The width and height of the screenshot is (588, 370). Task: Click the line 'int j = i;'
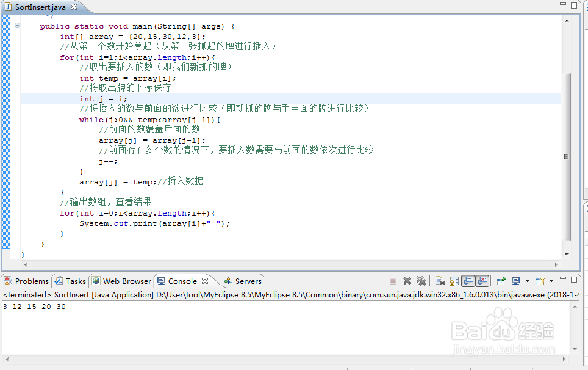tap(103, 99)
